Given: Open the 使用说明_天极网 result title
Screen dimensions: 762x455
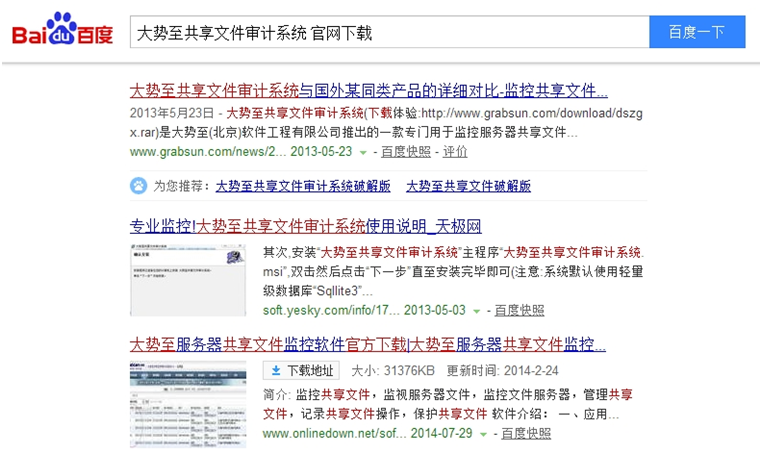Looking at the screenshot, I should pos(305,226).
